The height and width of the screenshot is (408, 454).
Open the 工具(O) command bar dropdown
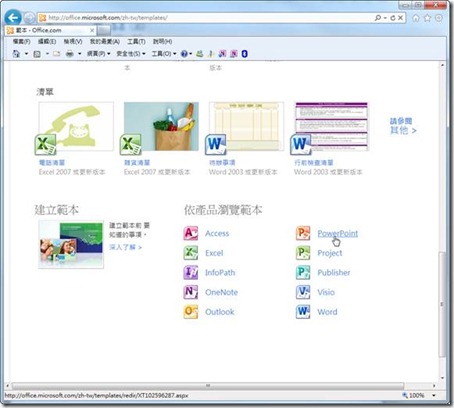[164, 53]
